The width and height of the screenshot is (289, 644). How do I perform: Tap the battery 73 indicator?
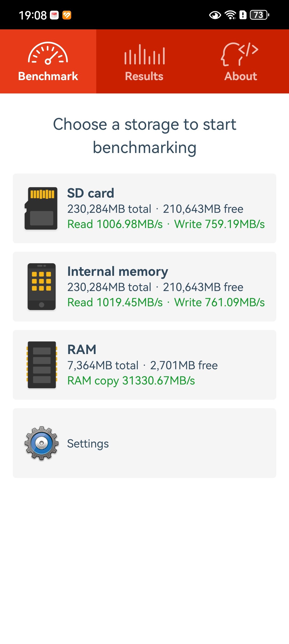point(259,15)
